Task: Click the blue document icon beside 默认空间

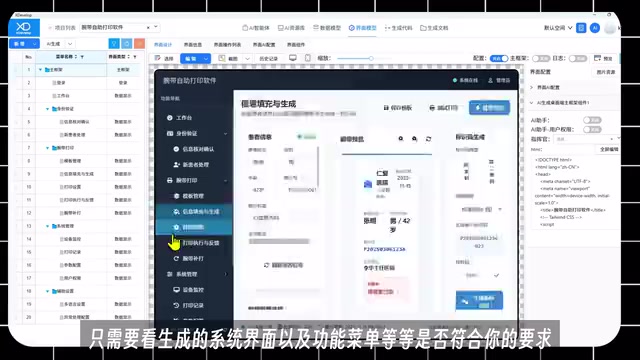Action: click(x=581, y=28)
